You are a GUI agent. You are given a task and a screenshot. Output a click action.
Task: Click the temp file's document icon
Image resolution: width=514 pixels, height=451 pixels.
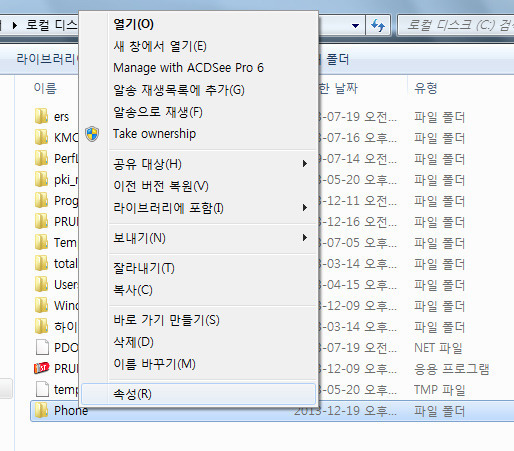click(42, 389)
